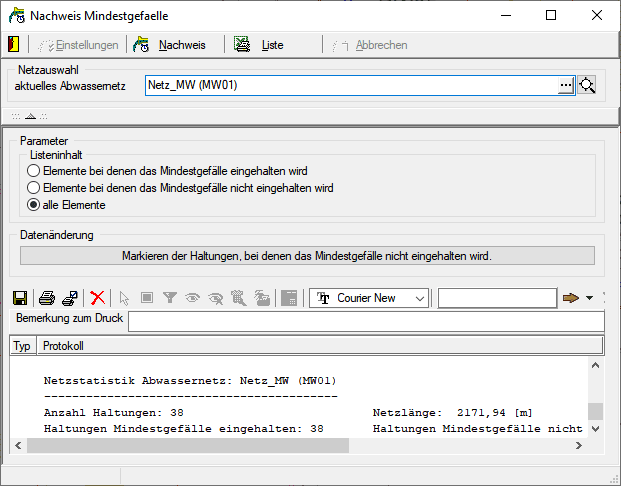Click the brown arrow search icon
Viewport: 621px width, 486px height.
[571, 298]
